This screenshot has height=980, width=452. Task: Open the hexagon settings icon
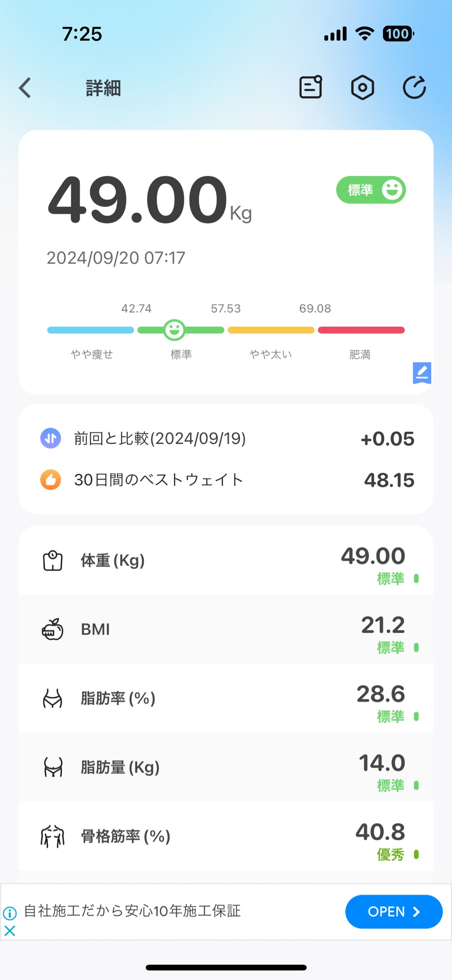(x=362, y=87)
